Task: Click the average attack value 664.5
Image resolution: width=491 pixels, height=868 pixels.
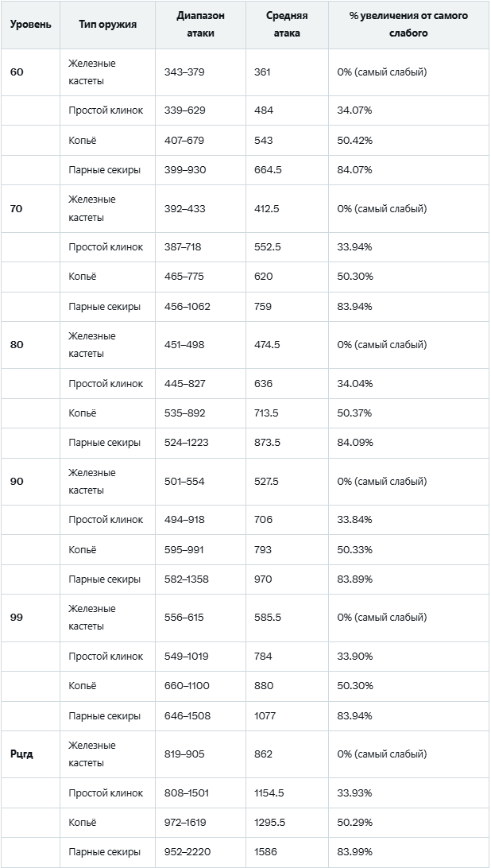Action: [x=269, y=170]
